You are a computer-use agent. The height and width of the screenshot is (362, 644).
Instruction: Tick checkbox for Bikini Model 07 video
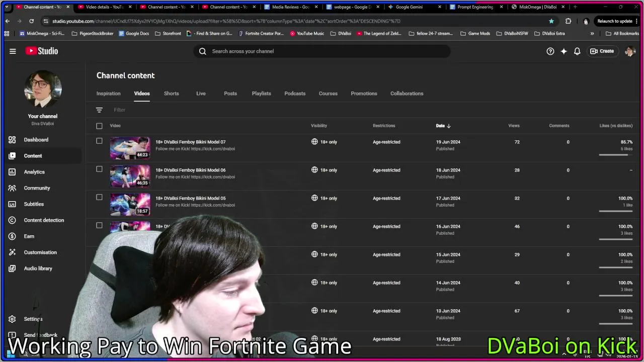[x=99, y=141]
